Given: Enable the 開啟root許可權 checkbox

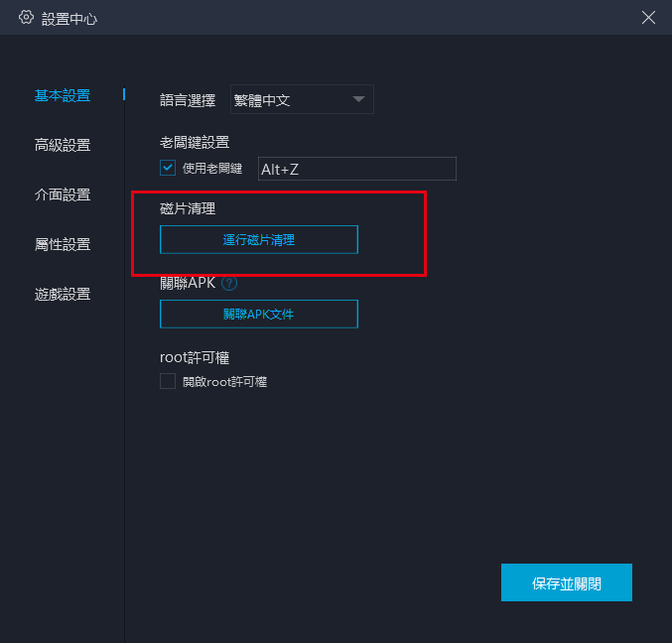Looking at the screenshot, I should click(168, 381).
